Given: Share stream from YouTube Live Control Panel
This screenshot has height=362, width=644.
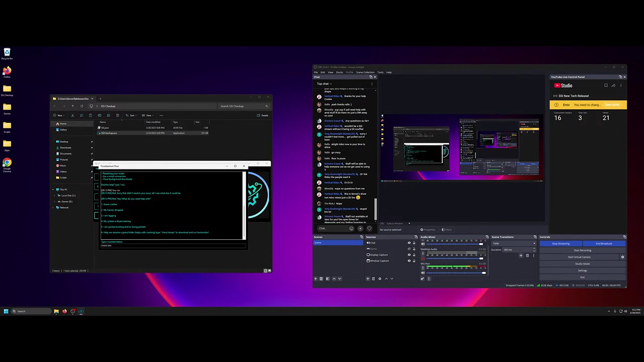Looking at the screenshot, I should click(x=613, y=85).
